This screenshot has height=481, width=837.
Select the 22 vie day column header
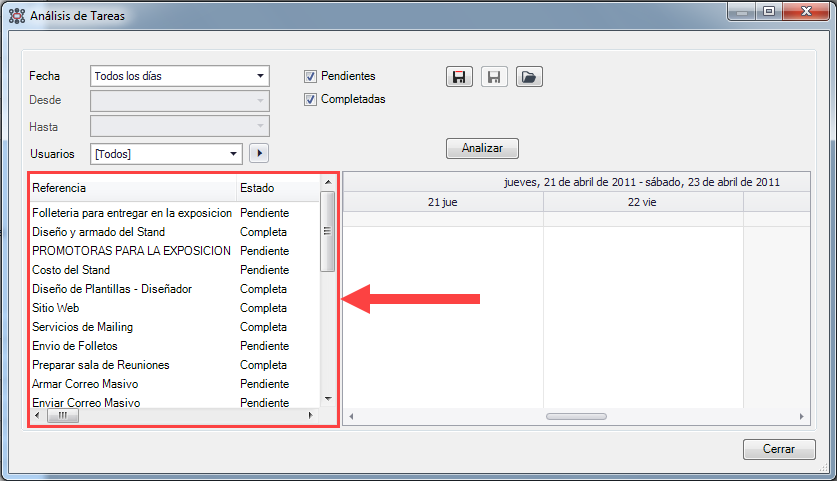(x=643, y=202)
